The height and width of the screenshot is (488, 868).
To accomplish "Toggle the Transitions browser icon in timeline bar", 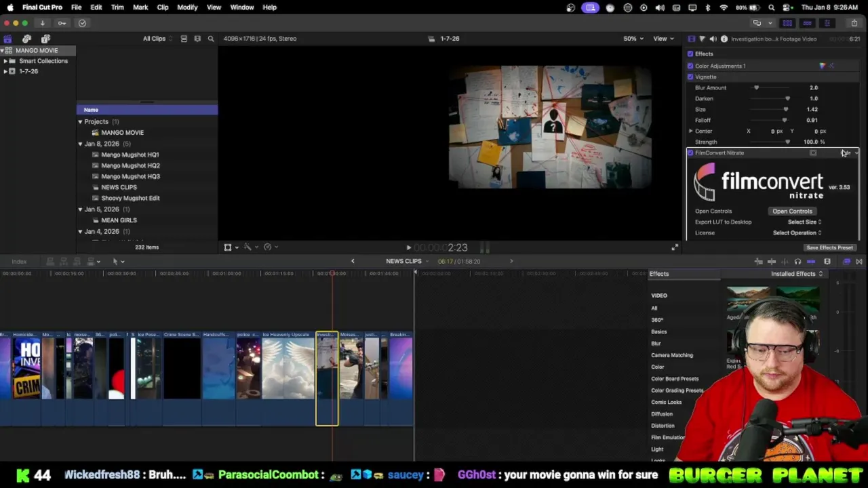I will point(859,262).
